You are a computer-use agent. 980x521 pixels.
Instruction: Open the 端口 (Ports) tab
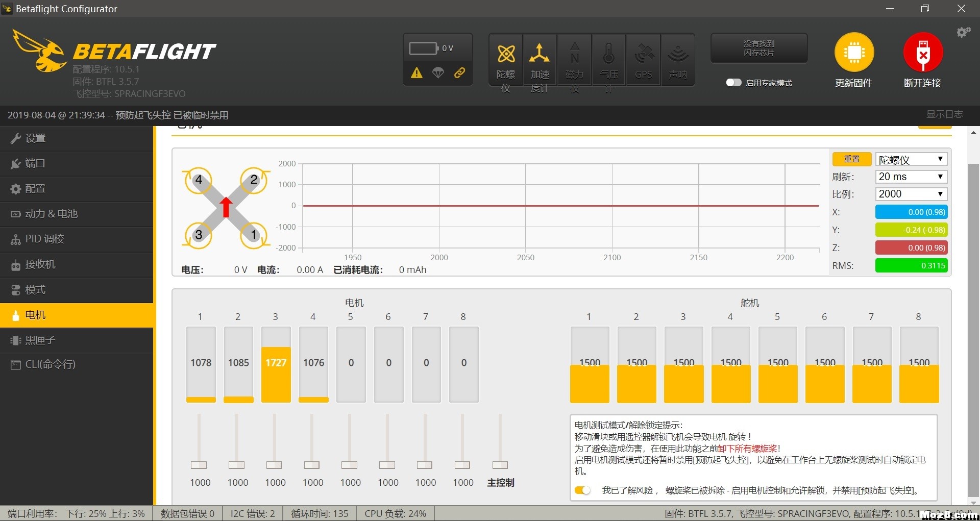click(x=77, y=163)
